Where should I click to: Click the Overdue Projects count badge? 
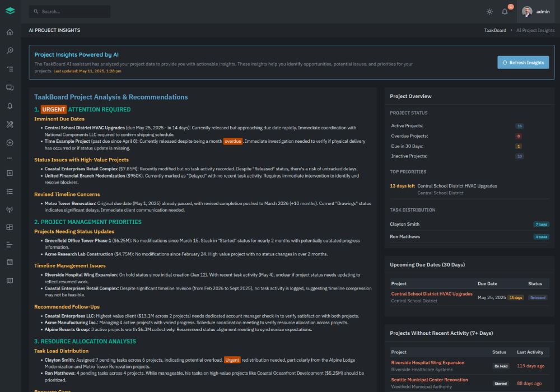click(519, 136)
